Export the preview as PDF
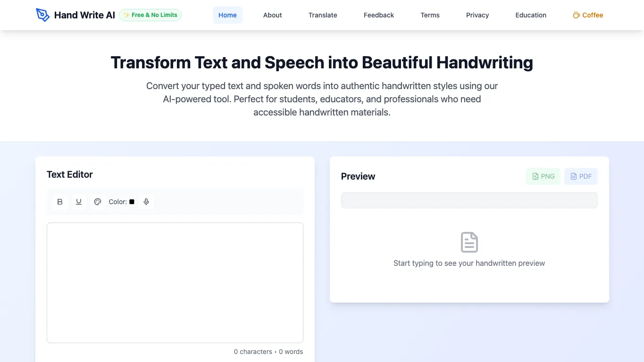The height and width of the screenshot is (362, 644). 581,176
